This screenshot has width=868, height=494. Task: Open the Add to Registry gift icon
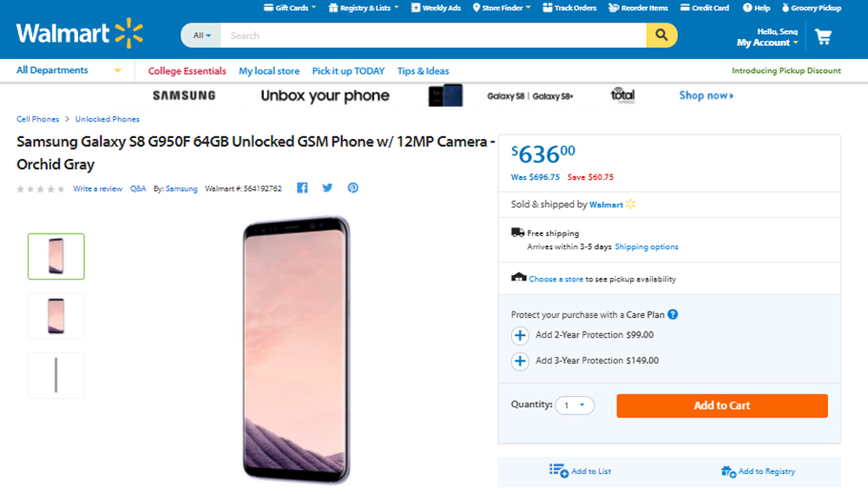tap(728, 471)
